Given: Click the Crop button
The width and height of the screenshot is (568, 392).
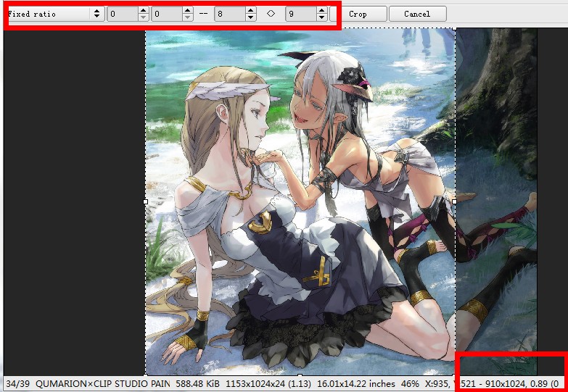Looking at the screenshot, I should pos(358,14).
